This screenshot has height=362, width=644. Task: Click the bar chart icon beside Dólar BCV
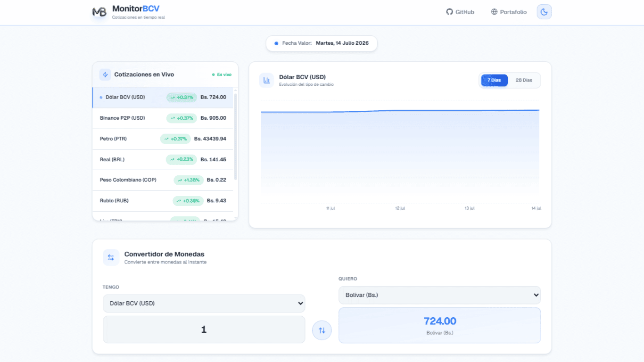point(266,80)
